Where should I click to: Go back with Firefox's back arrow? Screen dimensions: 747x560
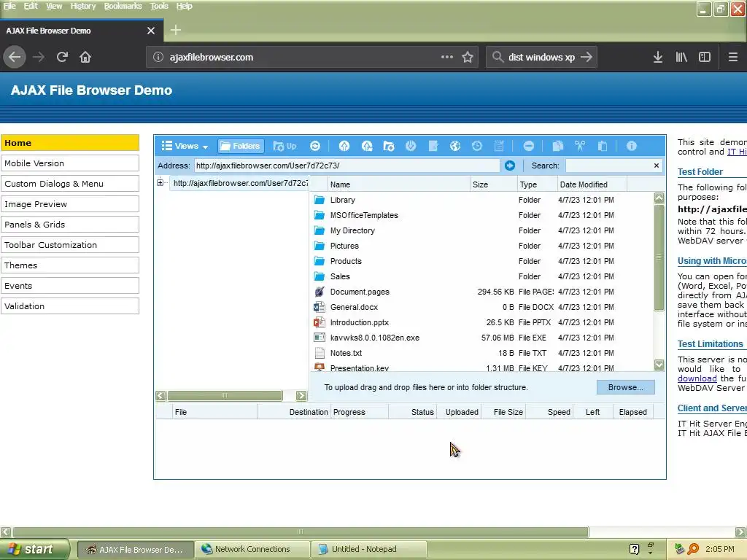[x=15, y=57]
